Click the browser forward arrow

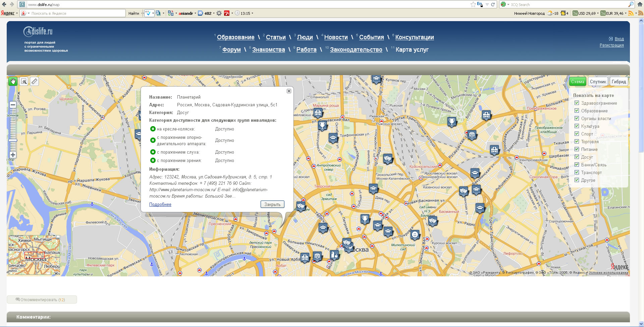tap(12, 4)
